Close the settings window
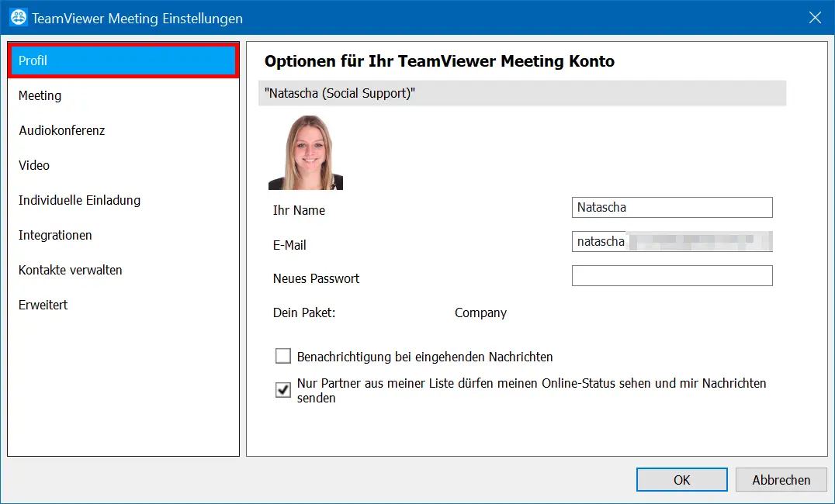This screenshot has width=835, height=504. click(815, 18)
